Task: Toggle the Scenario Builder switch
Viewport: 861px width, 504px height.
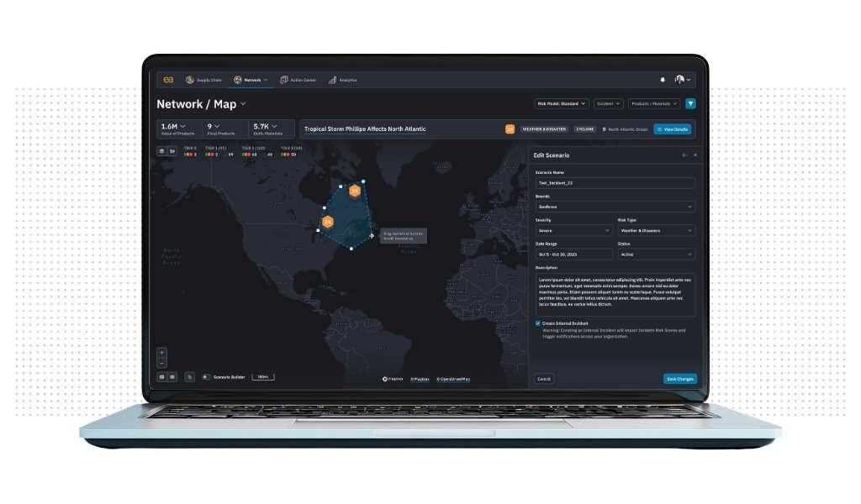Action: pos(207,377)
